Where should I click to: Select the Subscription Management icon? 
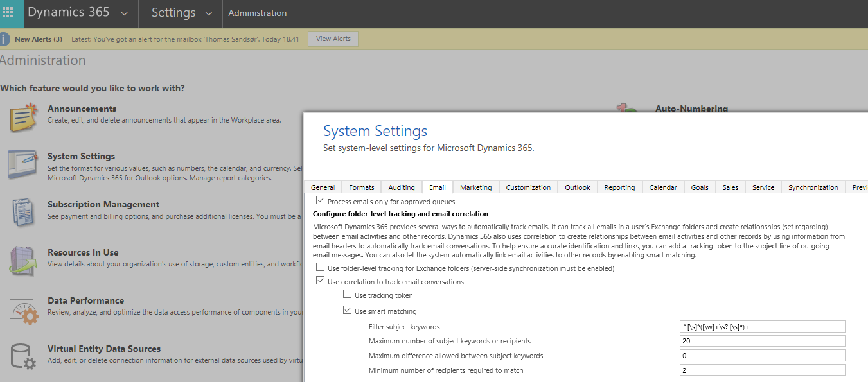pyautogui.click(x=23, y=213)
